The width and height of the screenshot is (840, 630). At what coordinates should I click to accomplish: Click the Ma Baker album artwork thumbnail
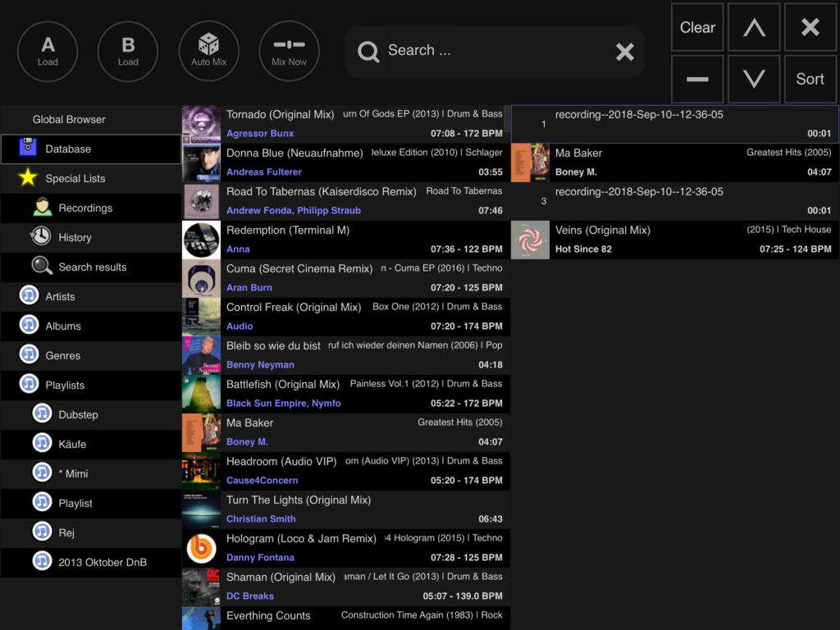[530, 162]
